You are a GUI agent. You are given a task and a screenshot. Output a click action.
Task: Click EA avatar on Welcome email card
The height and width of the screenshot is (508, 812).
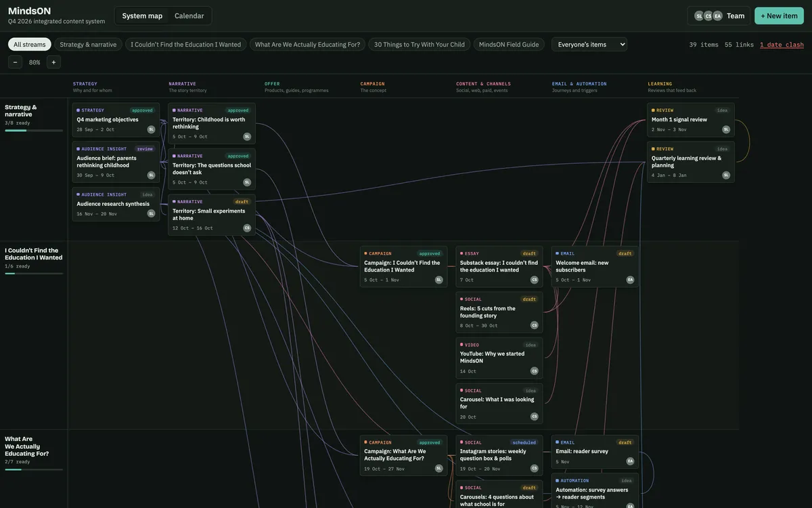click(630, 280)
